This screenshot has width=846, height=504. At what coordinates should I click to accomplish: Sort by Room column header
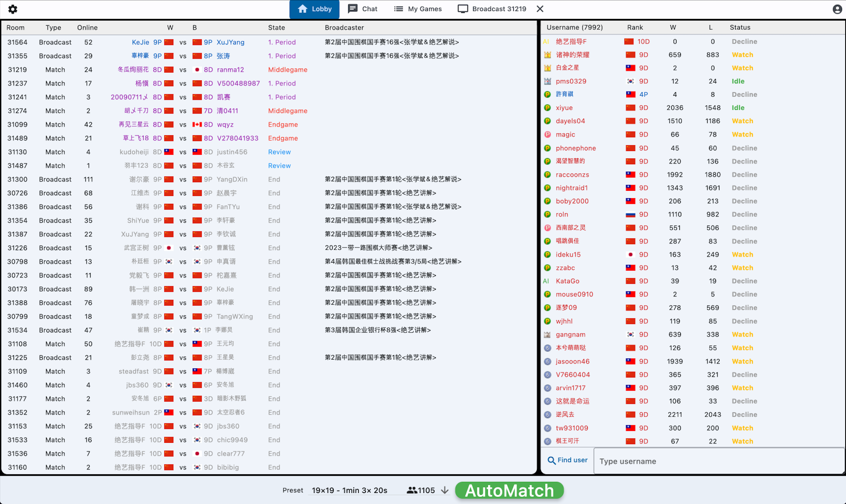(15, 28)
